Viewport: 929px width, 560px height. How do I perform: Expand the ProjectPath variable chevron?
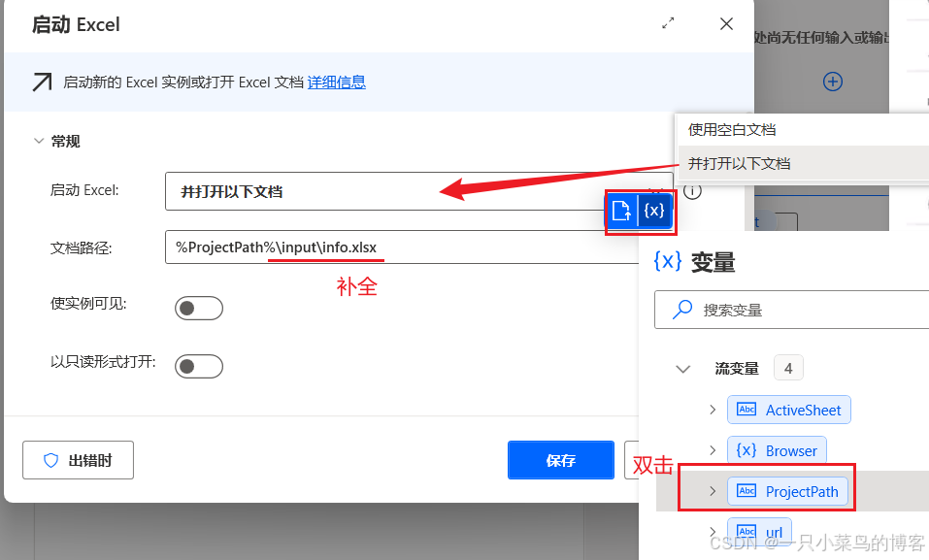pos(713,491)
